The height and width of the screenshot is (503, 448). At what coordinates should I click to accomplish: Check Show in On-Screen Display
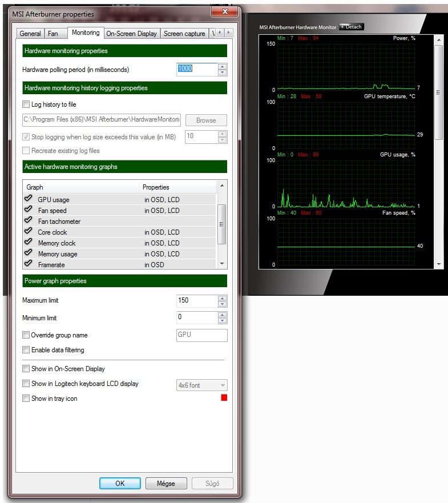[x=26, y=369]
